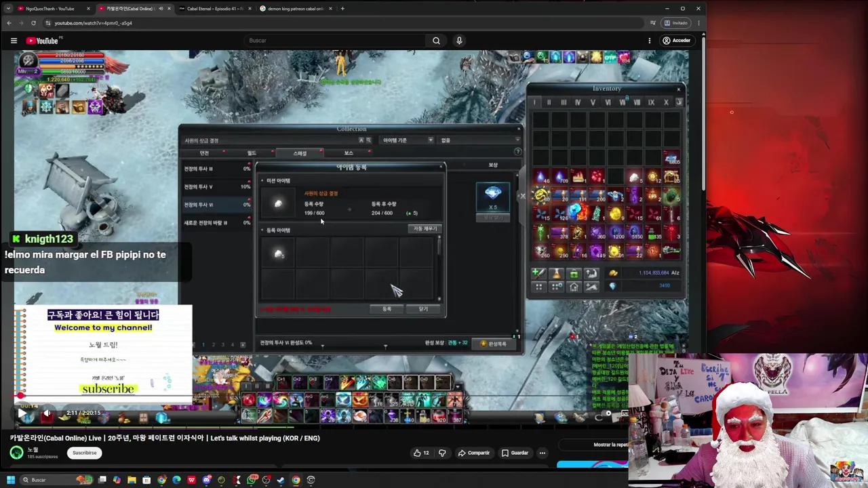Open the 아이템 기준 dropdown in Collection
The width and height of the screenshot is (868, 488).
[407, 140]
